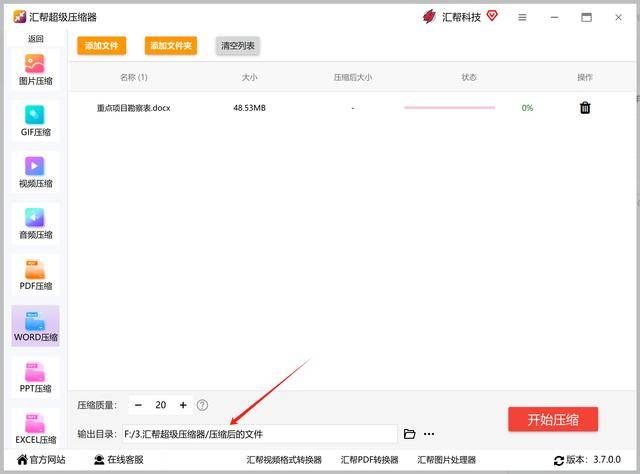Click the 添加文件夹 button
This screenshot has height=474, width=640.
171,45
